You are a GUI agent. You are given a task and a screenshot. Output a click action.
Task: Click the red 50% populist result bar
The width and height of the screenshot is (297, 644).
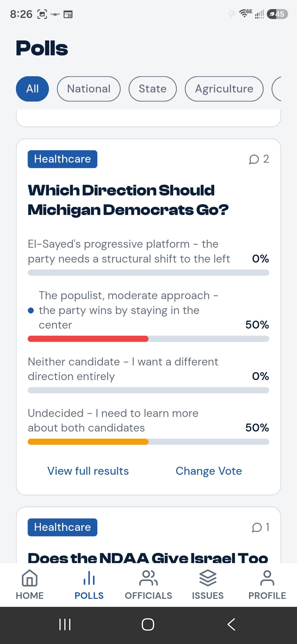click(x=88, y=339)
